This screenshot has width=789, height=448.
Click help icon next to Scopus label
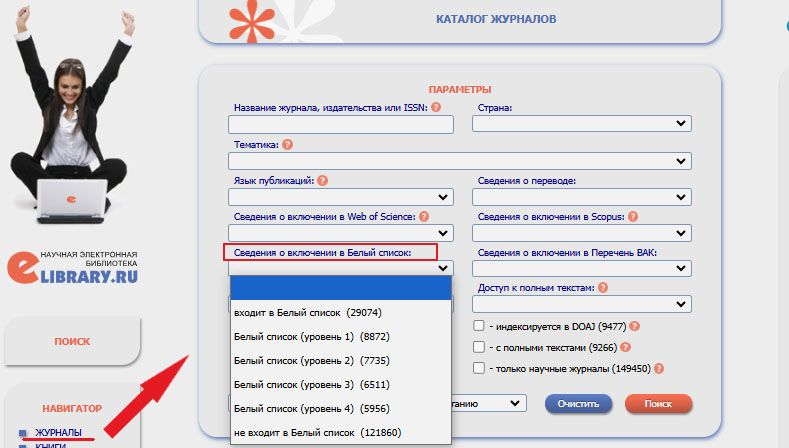[x=633, y=216]
